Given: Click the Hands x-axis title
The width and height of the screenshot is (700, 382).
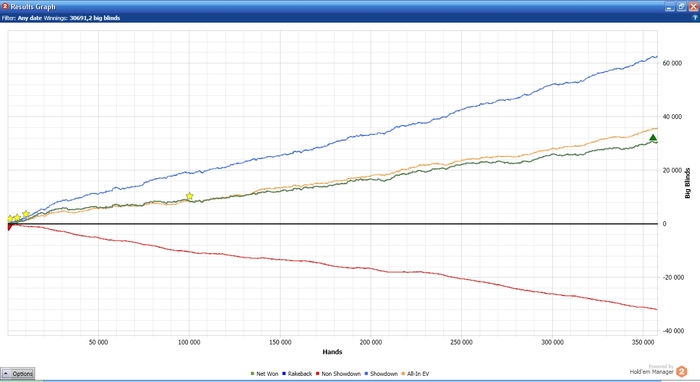Looking at the screenshot, I should click(x=332, y=352).
